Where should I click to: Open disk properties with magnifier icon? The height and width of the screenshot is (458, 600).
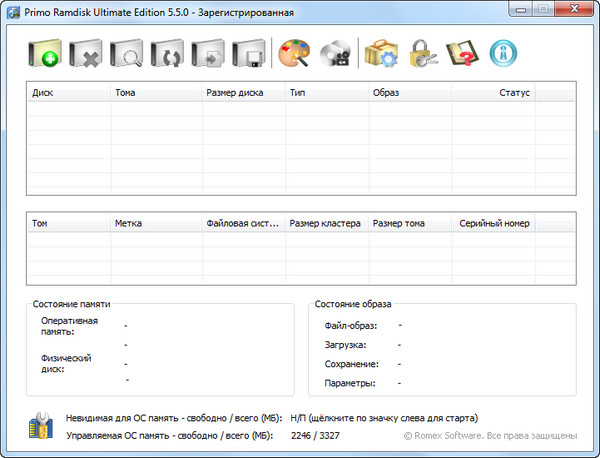[x=127, y=53]
